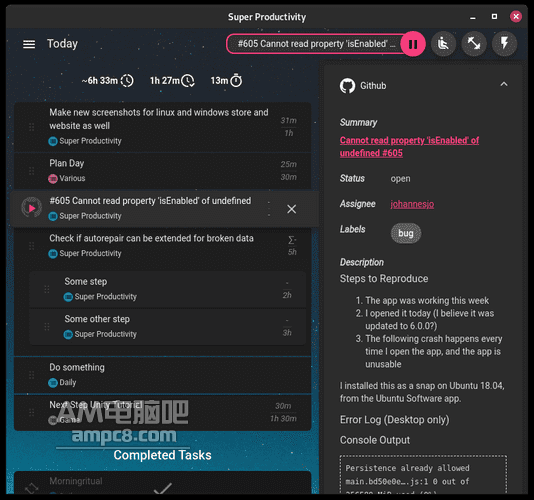Close the #605 task detail panel

tap(292, 209)
